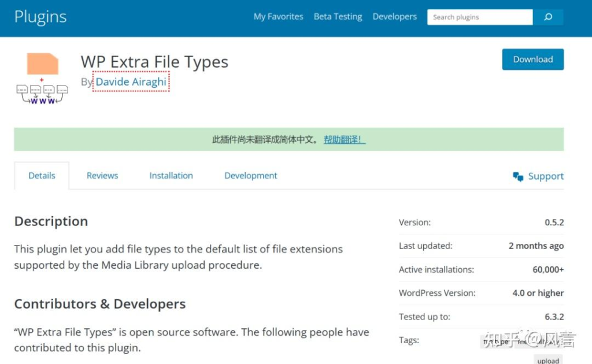This screenshot has width=592, height=364.
Task: Click the 帮助翻译 translation help link
Action: 344,139
